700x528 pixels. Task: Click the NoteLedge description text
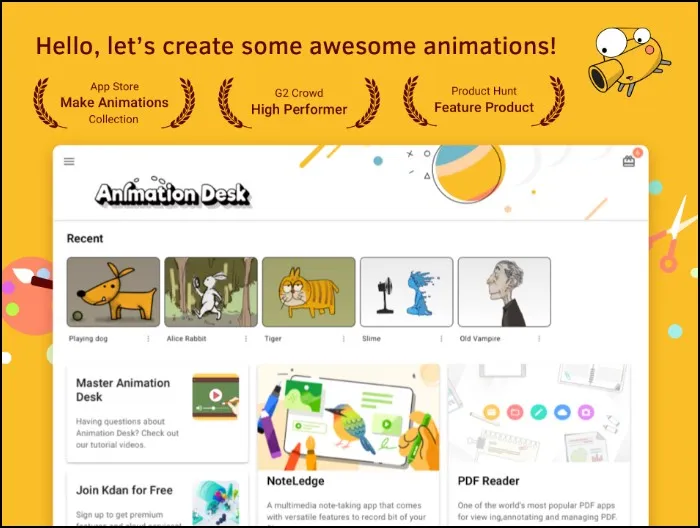pyautogui.click(x=346, y=511)
